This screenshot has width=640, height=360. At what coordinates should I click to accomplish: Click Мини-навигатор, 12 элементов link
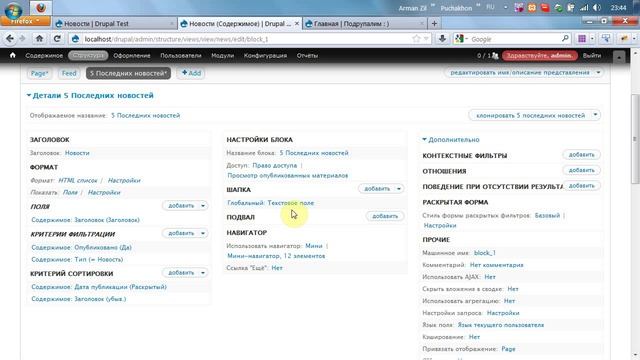276,256
